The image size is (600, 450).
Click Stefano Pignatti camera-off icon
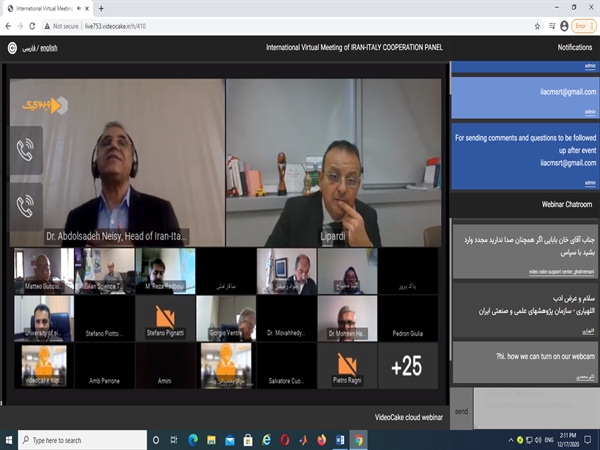click(165, 316)
